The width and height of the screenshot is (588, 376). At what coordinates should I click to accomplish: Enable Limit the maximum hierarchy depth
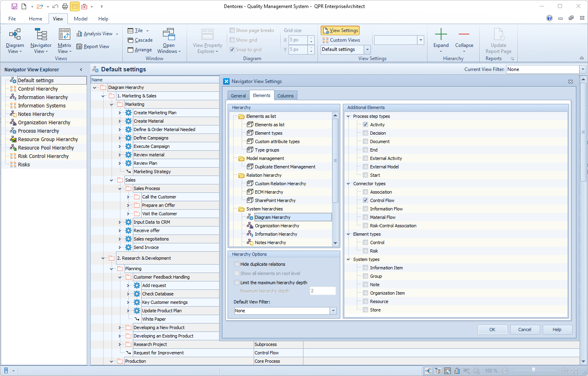(236, 282)
